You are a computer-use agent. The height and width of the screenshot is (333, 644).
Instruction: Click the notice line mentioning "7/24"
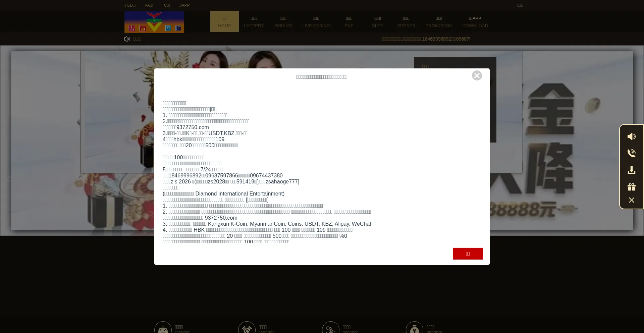click(193, 170)
